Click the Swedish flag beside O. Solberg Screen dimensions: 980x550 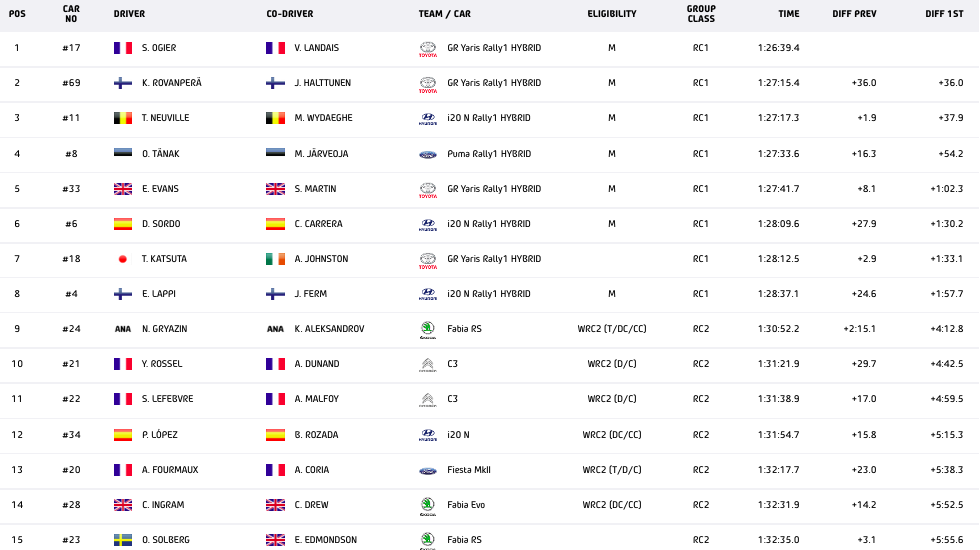[x=123, y=540]
